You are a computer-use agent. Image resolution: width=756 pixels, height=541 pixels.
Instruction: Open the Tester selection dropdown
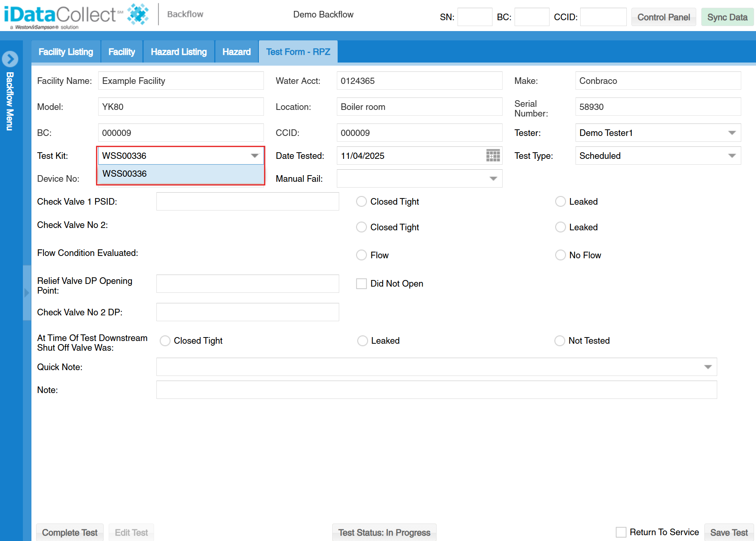tap(731, 132)
